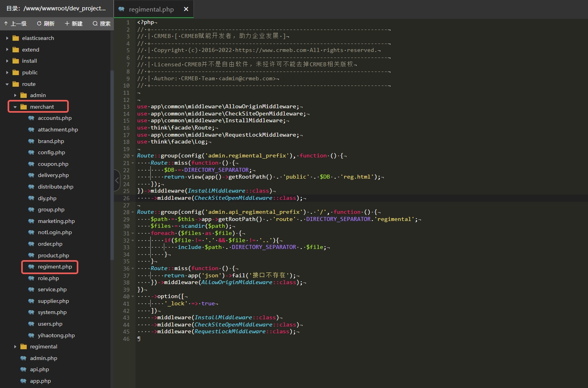Open admin.php in route folder
Viewport: 588px width, 388px height.
click(44, 358)
